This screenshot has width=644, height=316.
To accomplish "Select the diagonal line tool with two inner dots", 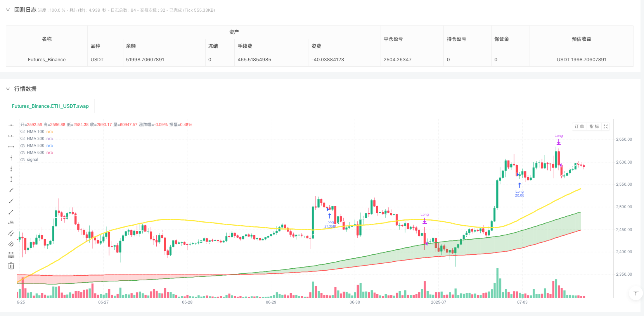I will tap(11, 190).
